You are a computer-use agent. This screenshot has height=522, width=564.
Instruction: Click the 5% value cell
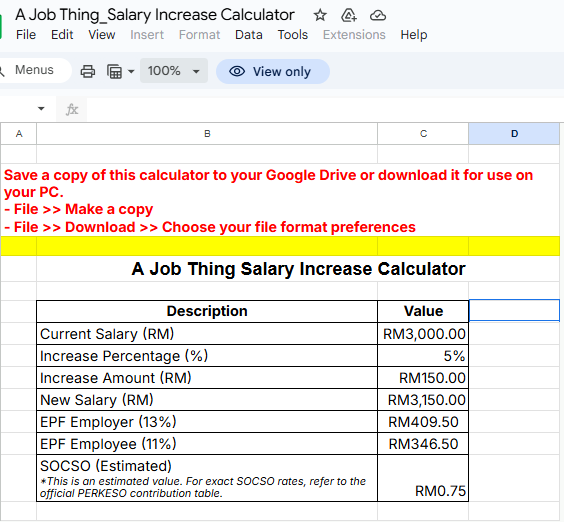click(x=423, y=356)
